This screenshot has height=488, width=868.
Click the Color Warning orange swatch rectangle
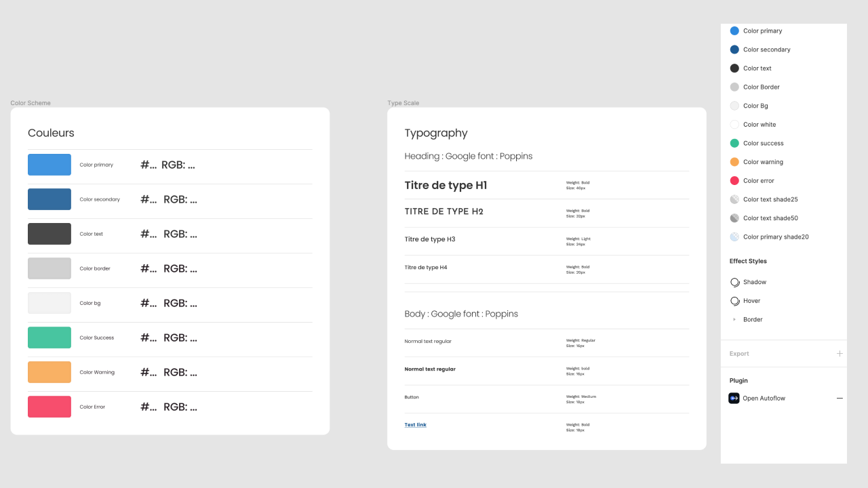coord(49,371)
